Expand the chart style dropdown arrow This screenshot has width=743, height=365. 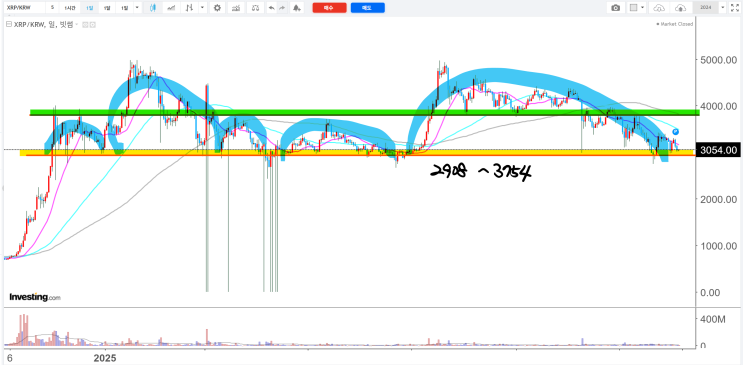pyautogui.click(x=202, y=8)
